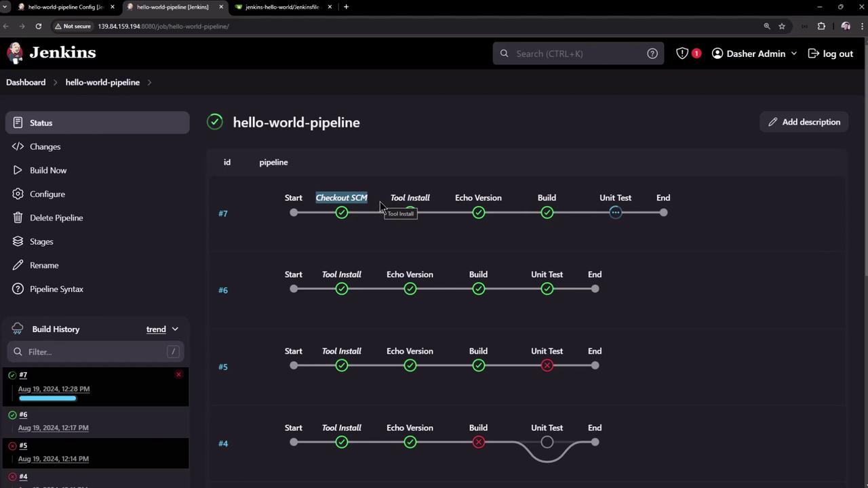Expand the Build History trend dropdown chevron

click(175, 329)
